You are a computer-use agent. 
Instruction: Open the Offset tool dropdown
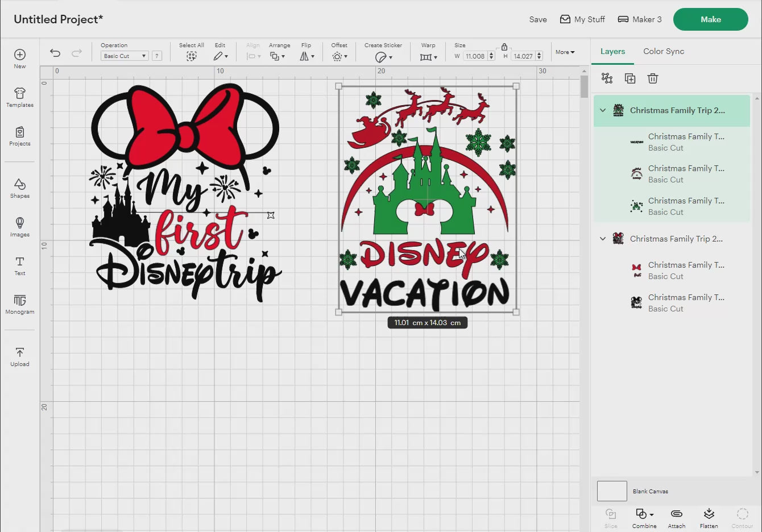(x=339, y=56)
